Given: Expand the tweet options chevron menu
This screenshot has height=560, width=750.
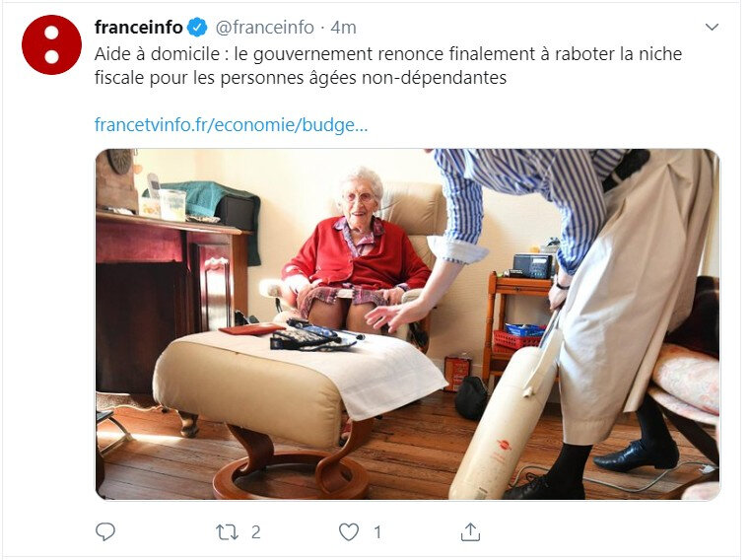Looking at the screenshot, I should pos(712,28).
